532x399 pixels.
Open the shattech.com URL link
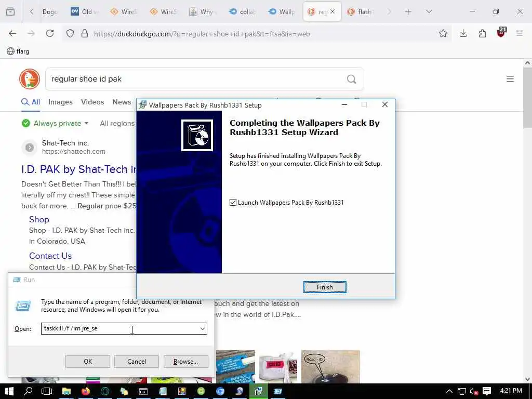[x=74, y=151]
